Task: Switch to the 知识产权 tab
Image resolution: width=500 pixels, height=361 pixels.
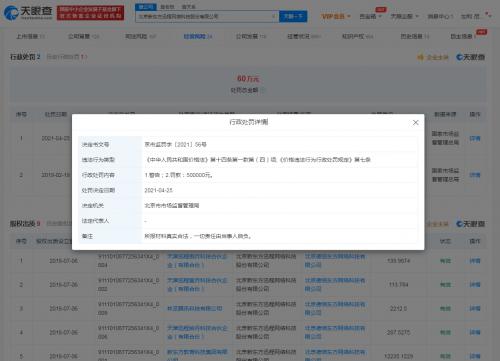Action: coord(357,36)
